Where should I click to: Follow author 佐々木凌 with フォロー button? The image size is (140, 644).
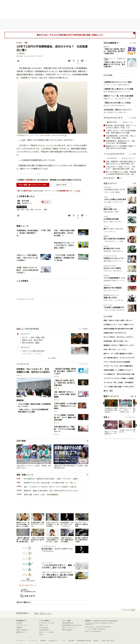tap(46, 202)
